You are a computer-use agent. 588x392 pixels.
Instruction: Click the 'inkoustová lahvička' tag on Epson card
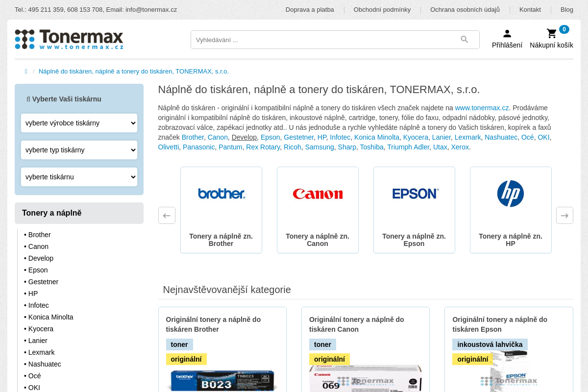pos(490,344)
